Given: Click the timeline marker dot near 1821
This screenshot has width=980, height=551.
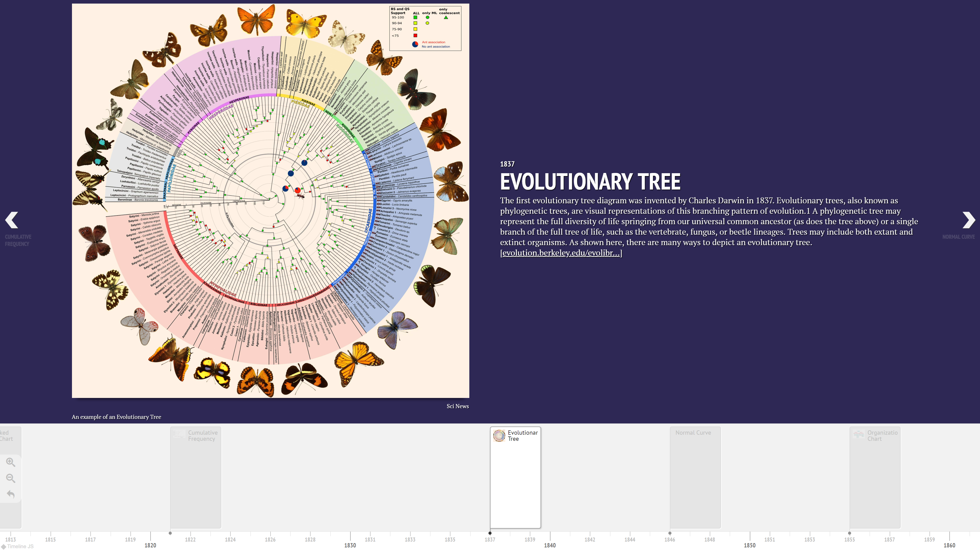Looking at the screenshot, I should pyautogui.click(x=170, y=533).
